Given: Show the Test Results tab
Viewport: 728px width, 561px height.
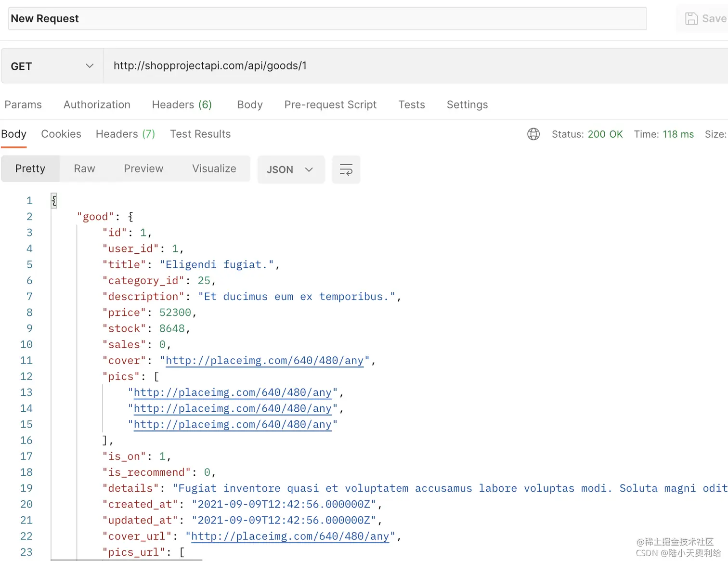Looking at the screenshot, I should pyautogui.click(x=200, y=134).
